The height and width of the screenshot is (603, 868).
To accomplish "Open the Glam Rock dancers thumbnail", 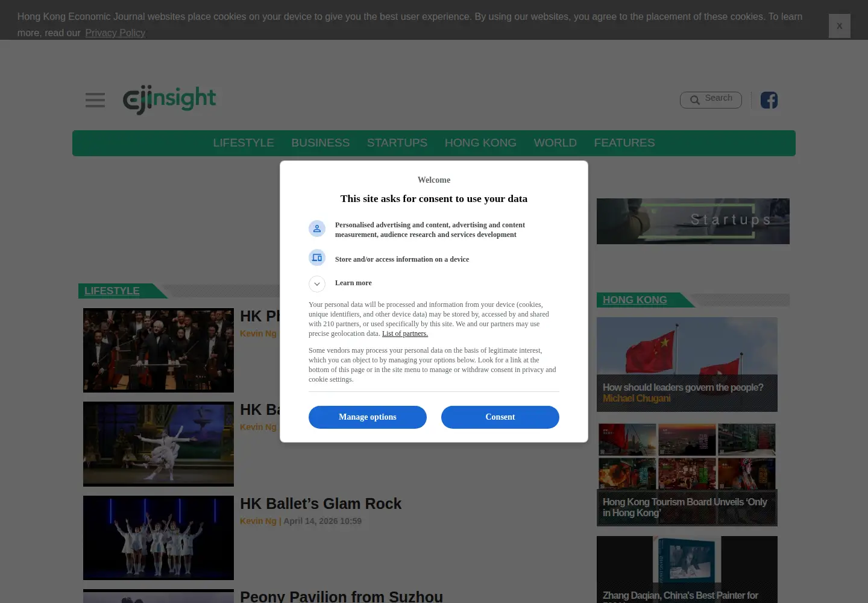I will point(159,538).
